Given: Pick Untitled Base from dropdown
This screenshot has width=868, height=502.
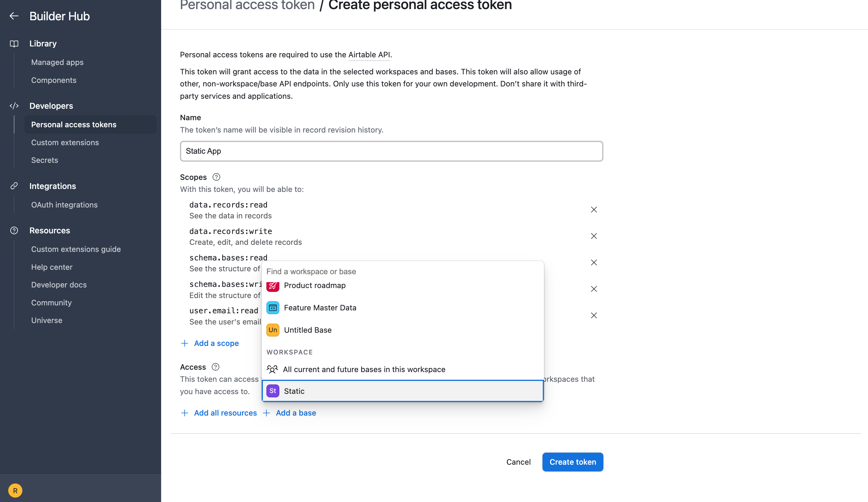Looking at the screenshot, I should point(307,330).
